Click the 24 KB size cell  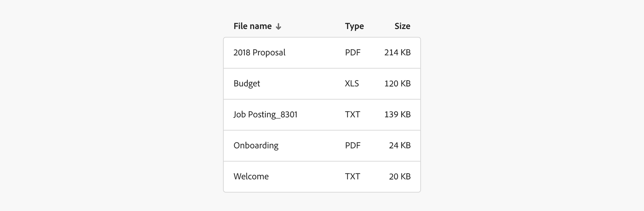coord(400,146)
